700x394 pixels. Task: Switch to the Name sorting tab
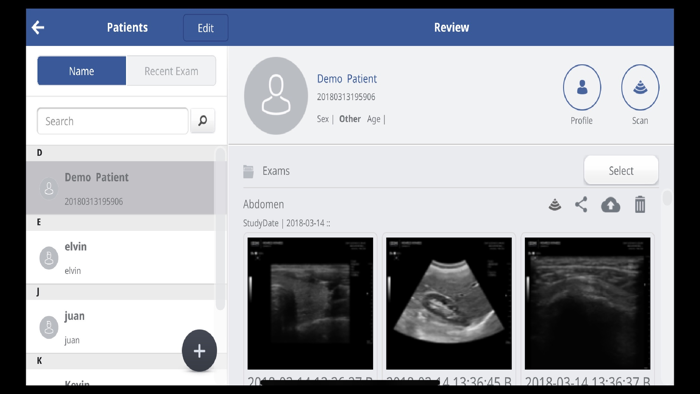pyautogui.click(x=82, y=71)
